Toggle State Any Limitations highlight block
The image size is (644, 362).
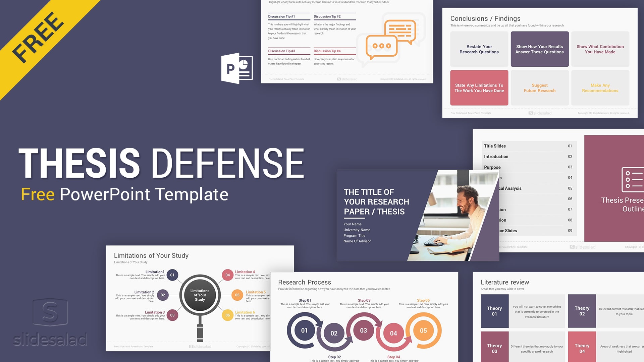tap(480, 87)
